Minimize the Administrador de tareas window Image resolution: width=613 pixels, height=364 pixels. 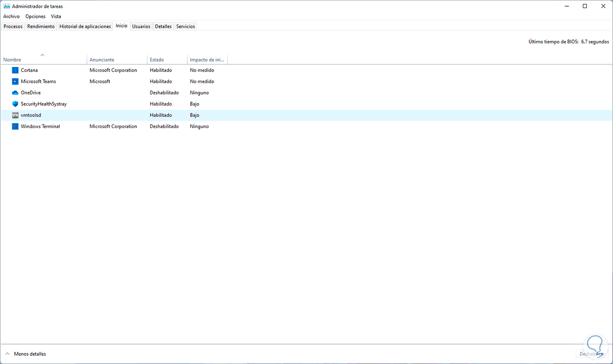pyautogui.click(x=567, y=6)
